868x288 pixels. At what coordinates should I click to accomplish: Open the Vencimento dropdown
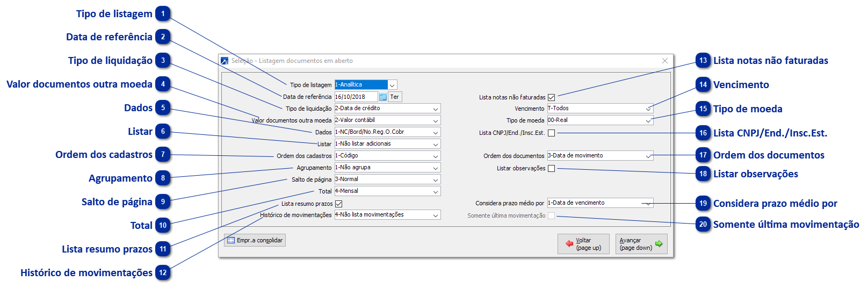pyautogui.click(x=648, y=109)
